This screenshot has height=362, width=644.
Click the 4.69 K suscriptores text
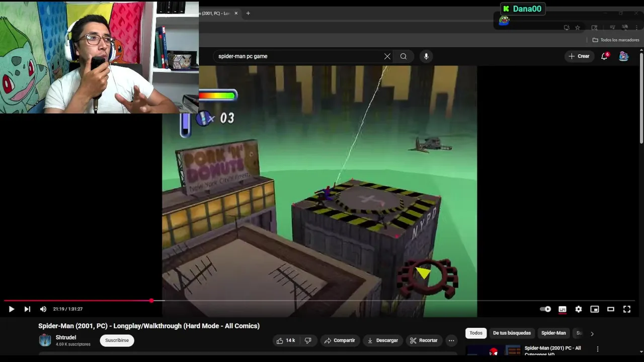pyautogui.click(x=73, y=344)
